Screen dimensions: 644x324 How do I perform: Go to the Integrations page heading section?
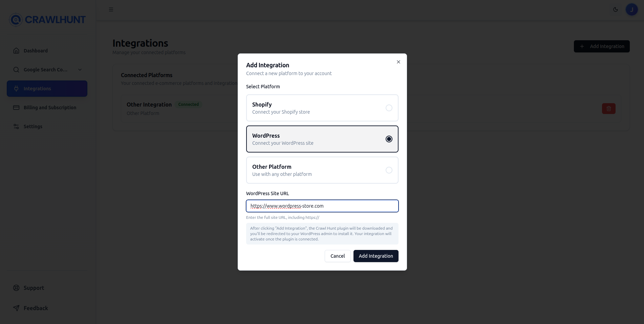coord(140,43)
